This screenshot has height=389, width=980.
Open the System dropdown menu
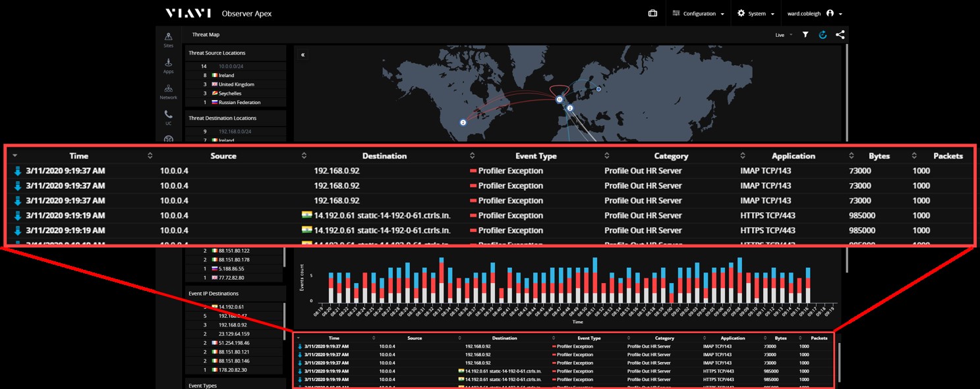pos(756,14)
